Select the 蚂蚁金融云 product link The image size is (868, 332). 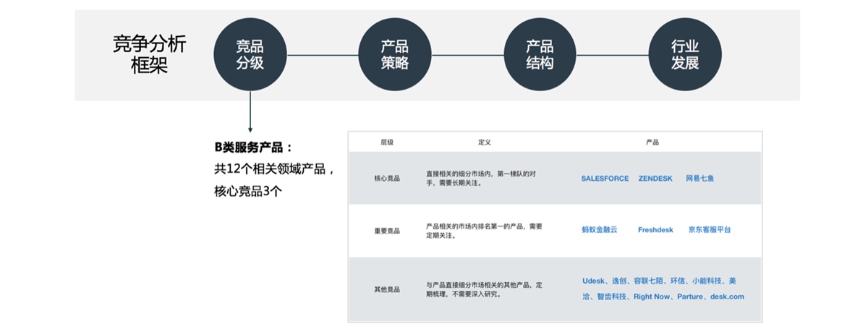tap(599, 230)
